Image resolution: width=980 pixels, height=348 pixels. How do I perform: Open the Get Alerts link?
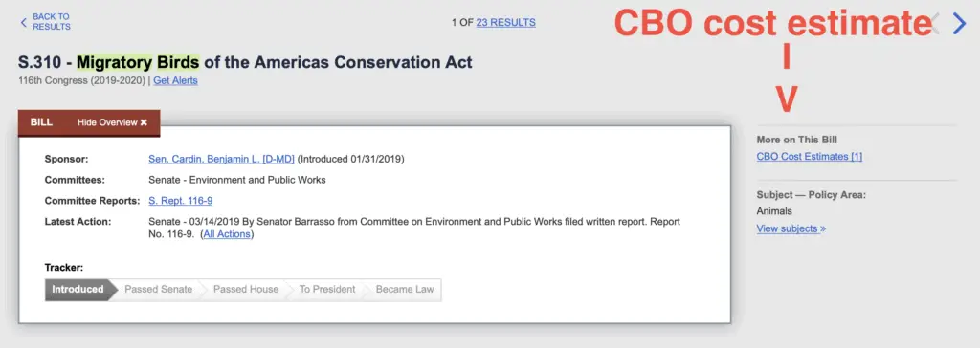[x=176, y=80]
